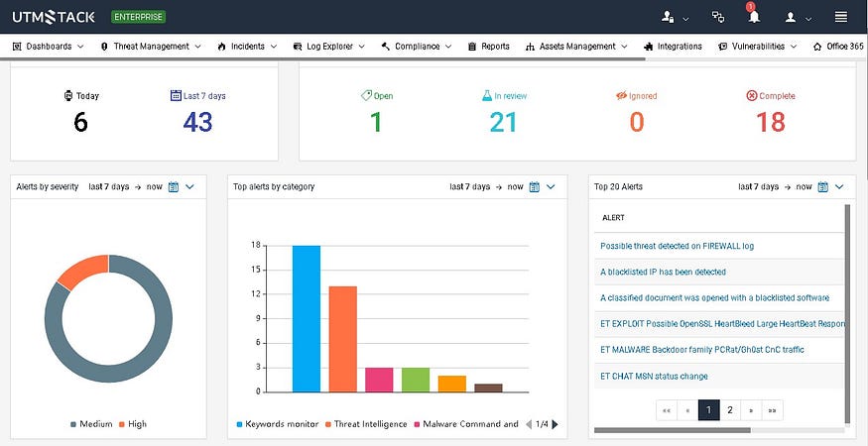Click the admin user lock icon
The height and width of the screenshot is (446, 868).
tap(668, 17)
